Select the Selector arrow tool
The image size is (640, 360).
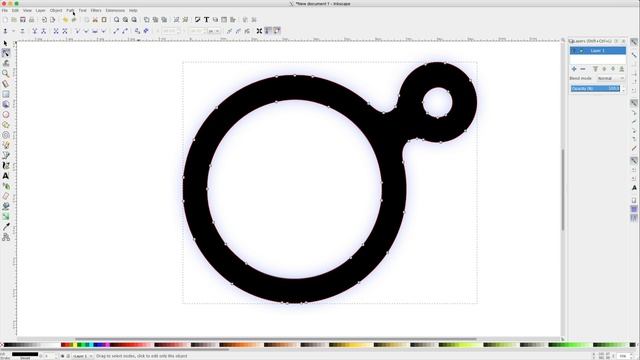pyautogui.click(x=5, y=43)
